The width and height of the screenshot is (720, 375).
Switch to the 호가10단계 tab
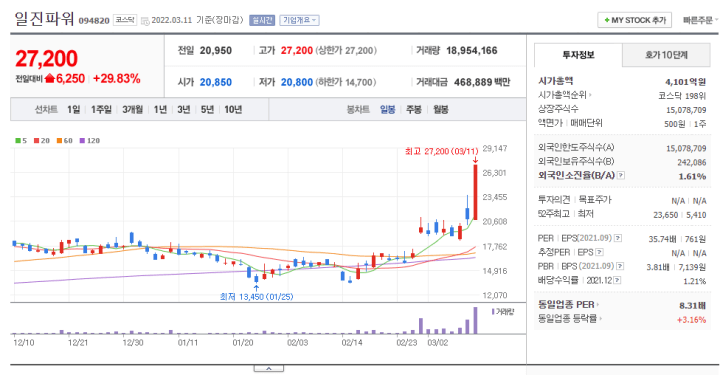[x=666, y=55]
